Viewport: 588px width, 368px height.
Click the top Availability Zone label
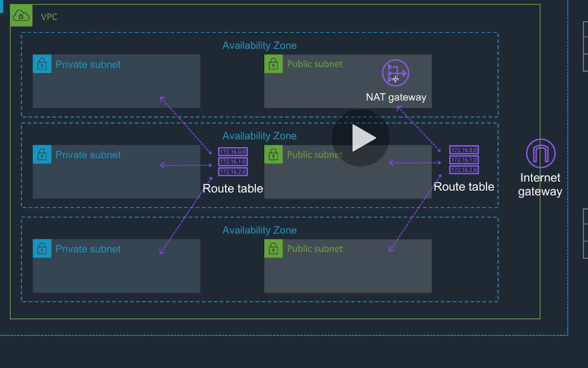[260, 45]
